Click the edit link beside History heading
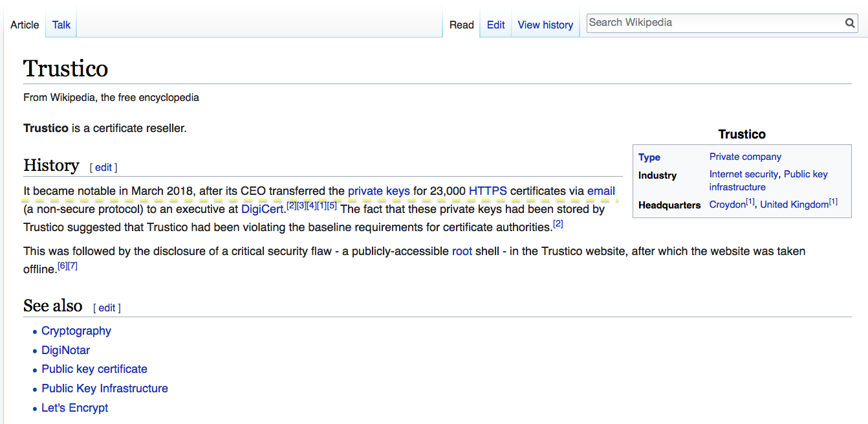The height and width of the screenshot is (424, 868). point(103,167)
